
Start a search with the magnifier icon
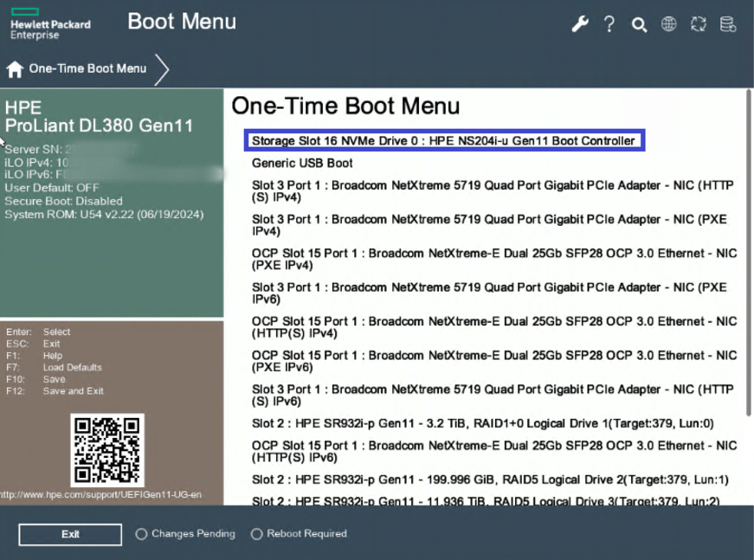pos(639,24)
